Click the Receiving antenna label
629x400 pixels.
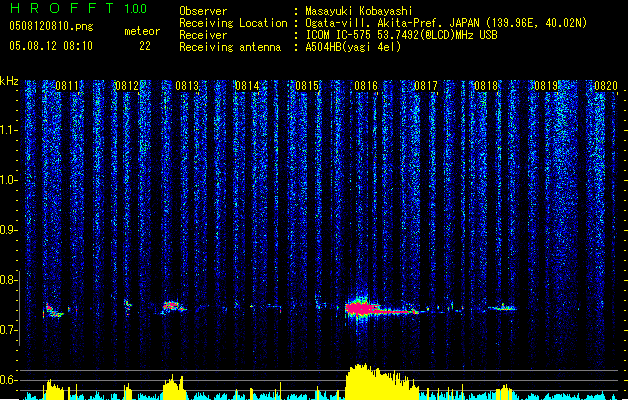click(230, 47)
